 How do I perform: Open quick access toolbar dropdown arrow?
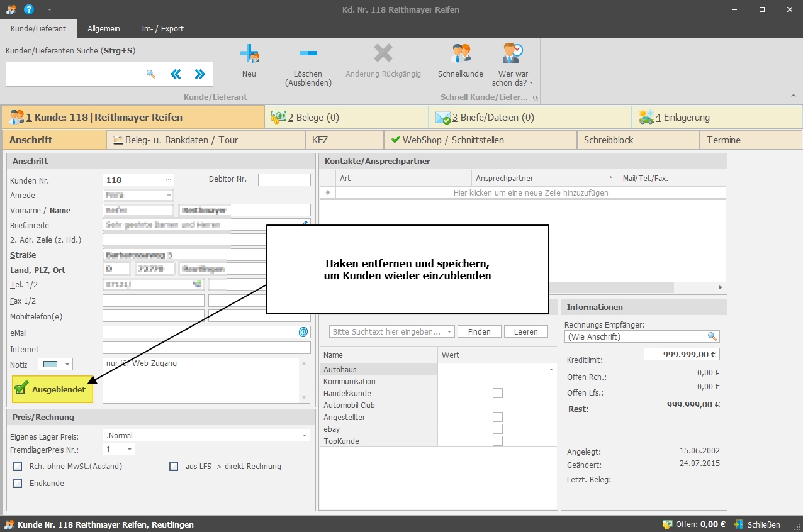[50, 9]
